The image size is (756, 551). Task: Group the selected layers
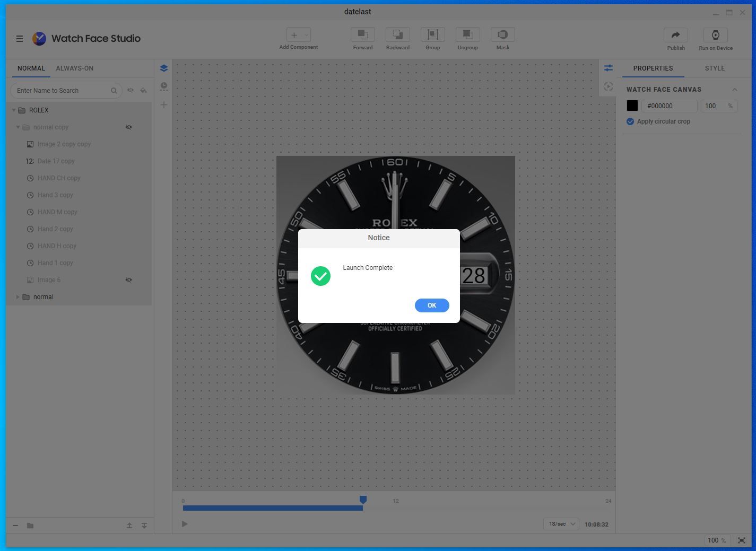pos(433,35)
